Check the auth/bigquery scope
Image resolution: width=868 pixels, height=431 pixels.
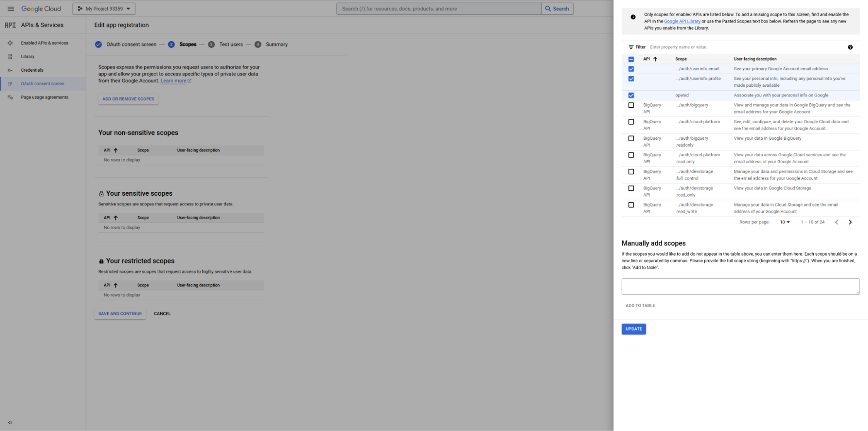(x=631, y=105)
